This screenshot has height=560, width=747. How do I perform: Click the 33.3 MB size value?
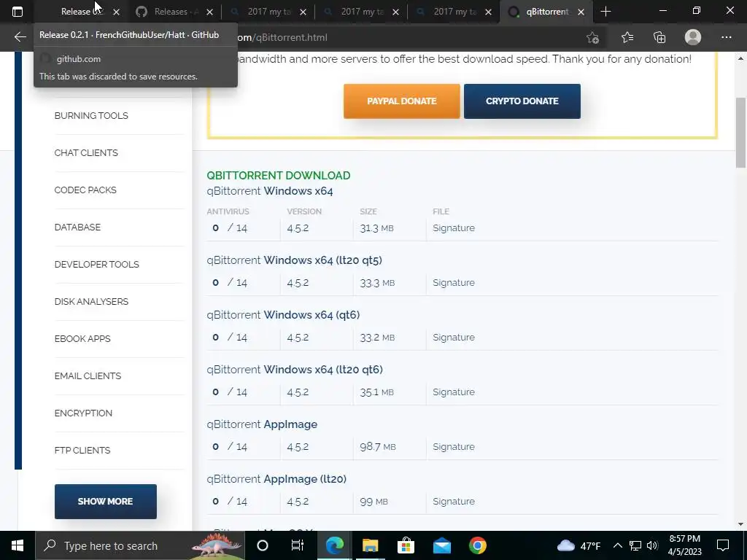point(377,283)
